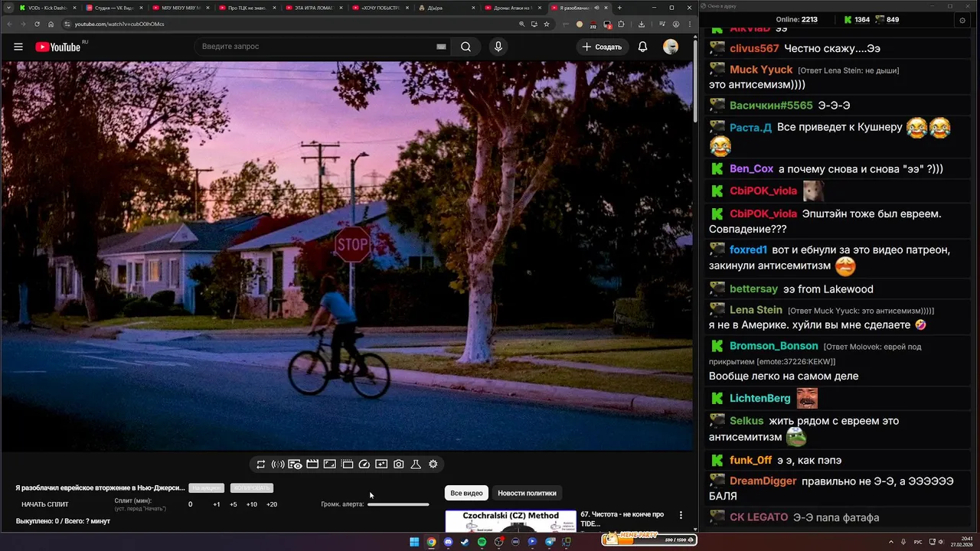Open the Czochralski (CZ) Method video thumbnail
The width and height of the screenshot is (980, 551).
point(511,521)
